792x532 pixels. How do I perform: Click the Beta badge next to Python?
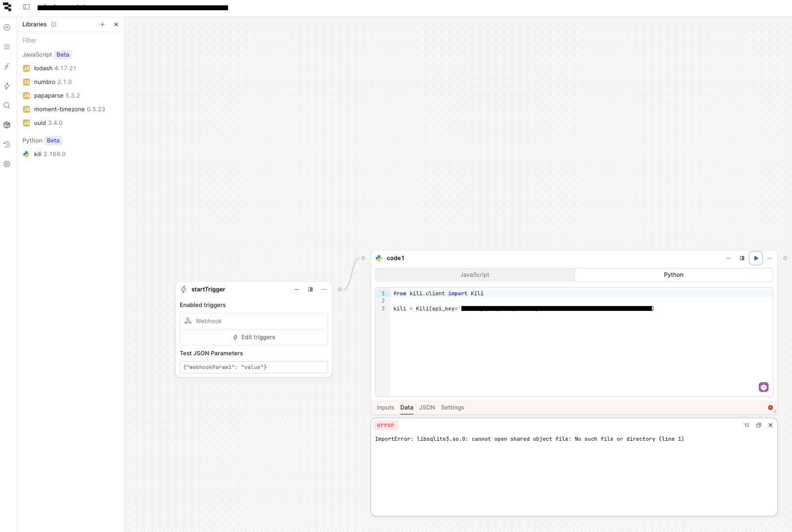(53, 141)
